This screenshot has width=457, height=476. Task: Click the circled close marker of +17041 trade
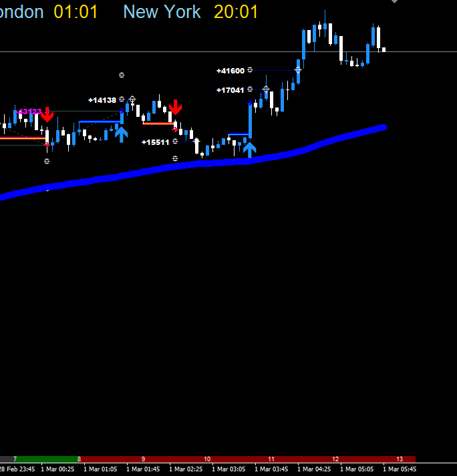[x=266, y=89]
